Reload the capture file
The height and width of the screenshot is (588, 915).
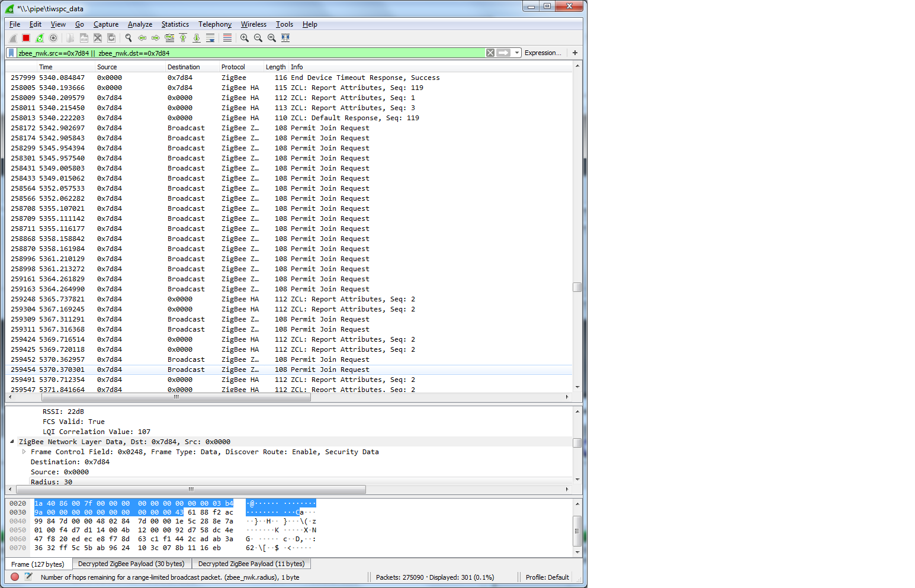tap(111, 38)
